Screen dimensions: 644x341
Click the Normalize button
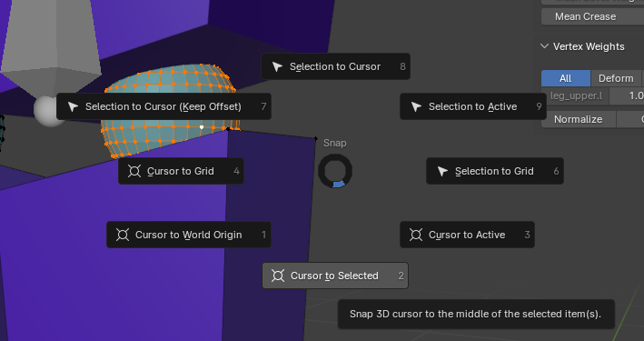point(579,119)
